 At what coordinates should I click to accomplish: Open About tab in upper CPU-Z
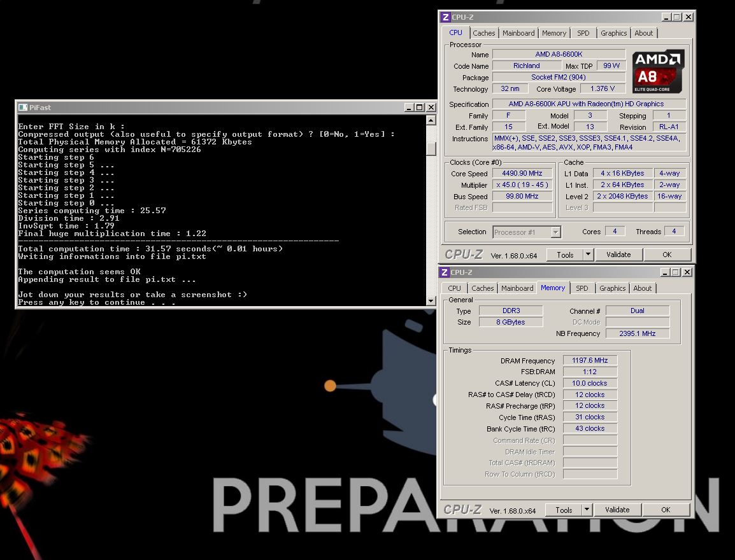[x=643, y=33]
